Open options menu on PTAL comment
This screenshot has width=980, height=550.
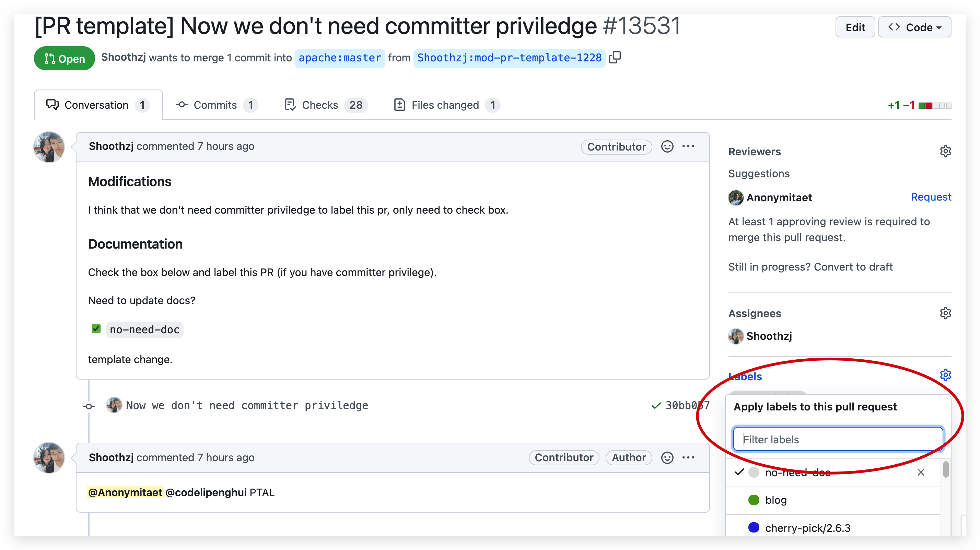pyautogui.click(x=688, y=458)
